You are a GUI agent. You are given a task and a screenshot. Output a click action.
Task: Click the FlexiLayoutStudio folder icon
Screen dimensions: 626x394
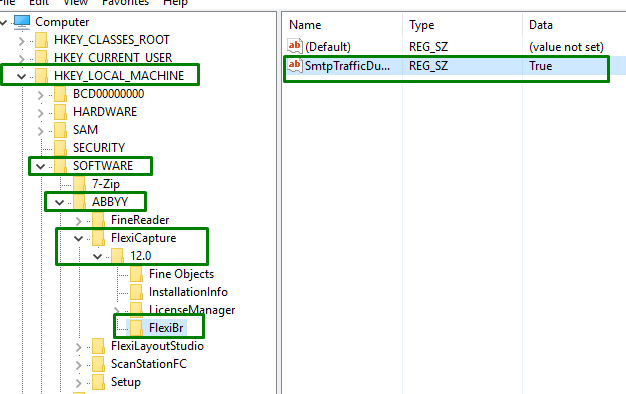tap(98, 346)
